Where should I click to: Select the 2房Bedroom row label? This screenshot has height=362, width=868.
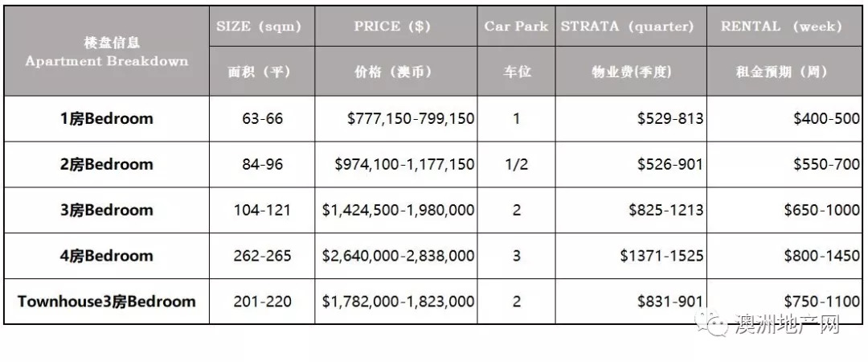pos(107,165)
